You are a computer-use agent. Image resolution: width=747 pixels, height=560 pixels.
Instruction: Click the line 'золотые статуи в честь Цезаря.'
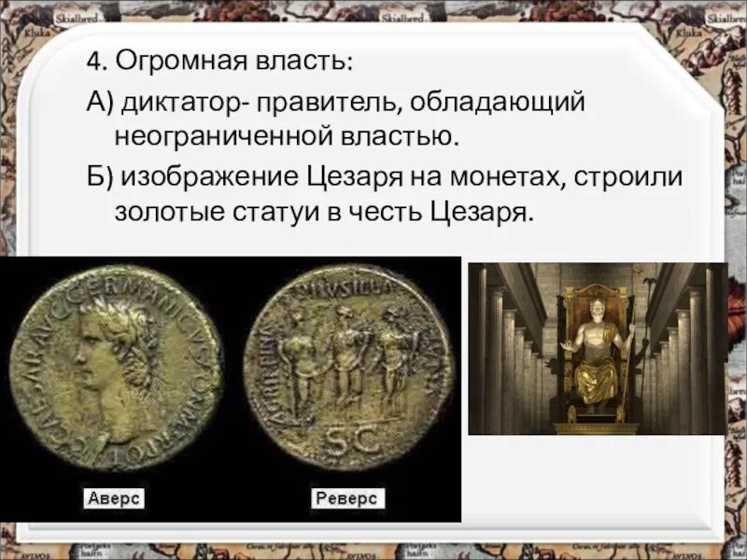pos(323,212)
